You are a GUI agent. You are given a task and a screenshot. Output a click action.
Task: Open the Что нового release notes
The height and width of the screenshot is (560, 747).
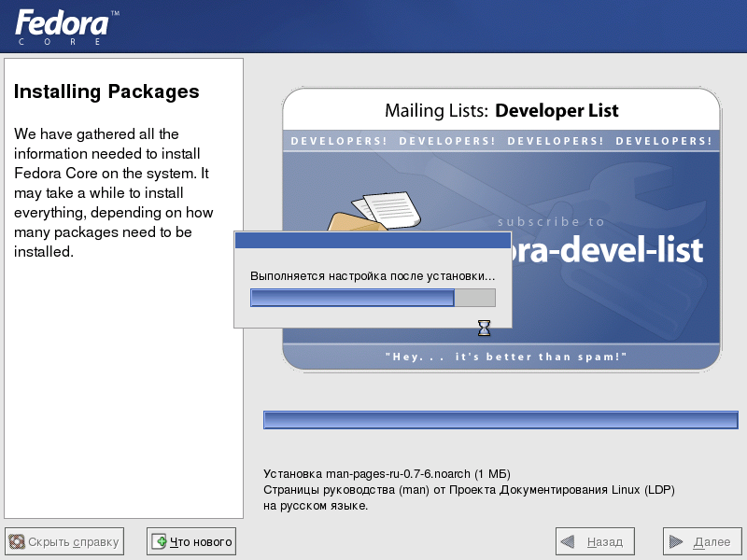point(191,541)
